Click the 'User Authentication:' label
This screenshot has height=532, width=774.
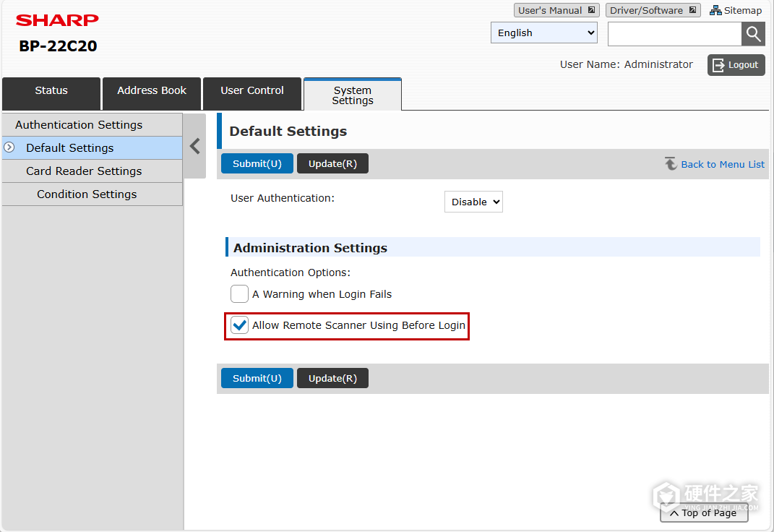click(283, 198)
